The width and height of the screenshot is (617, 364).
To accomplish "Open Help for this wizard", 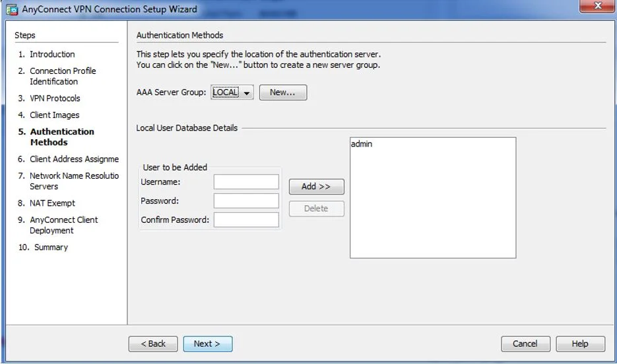I will (x=580, y=344).
